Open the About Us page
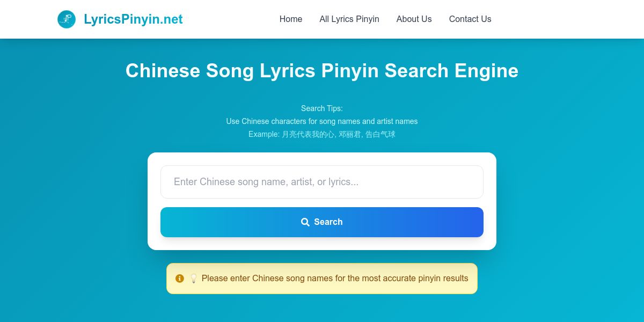The height and width of the screenshot is (322, 644). [x=414, y=19]
